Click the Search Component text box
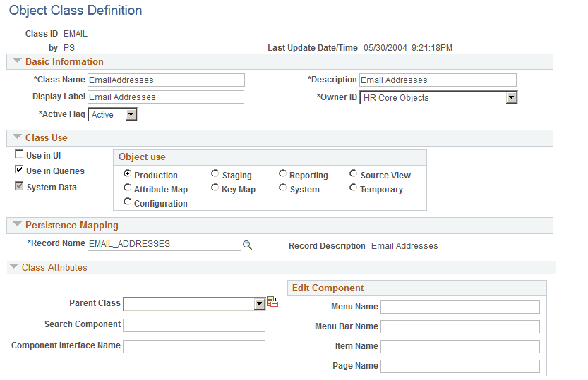 click(194, 325)
